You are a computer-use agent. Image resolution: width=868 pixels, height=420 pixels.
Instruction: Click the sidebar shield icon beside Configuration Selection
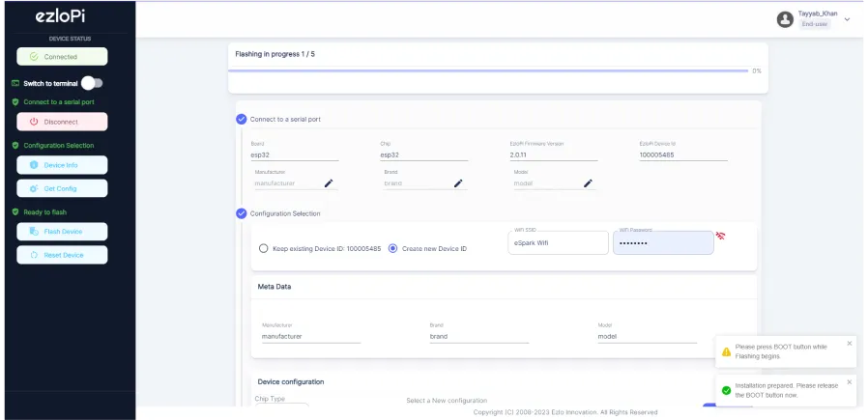pos(15,146)
